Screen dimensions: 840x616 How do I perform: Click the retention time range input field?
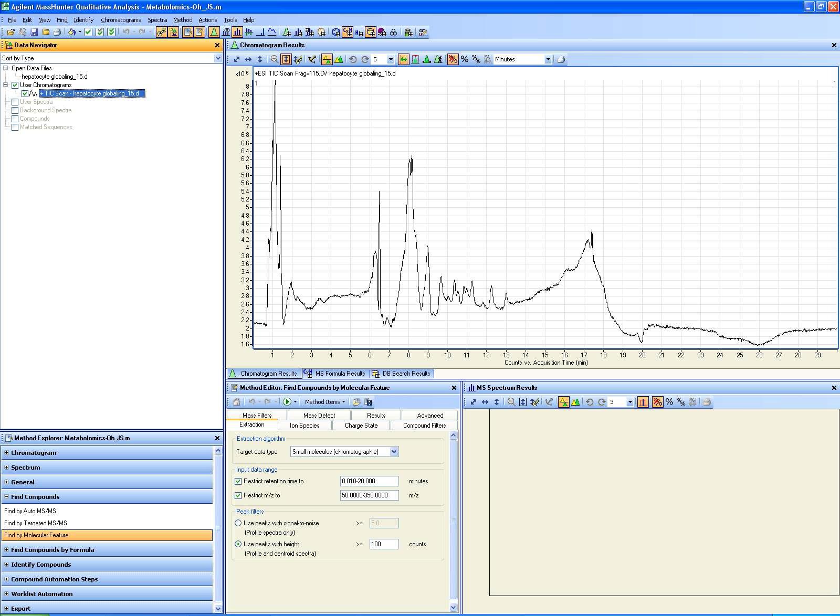click(370, 481)
